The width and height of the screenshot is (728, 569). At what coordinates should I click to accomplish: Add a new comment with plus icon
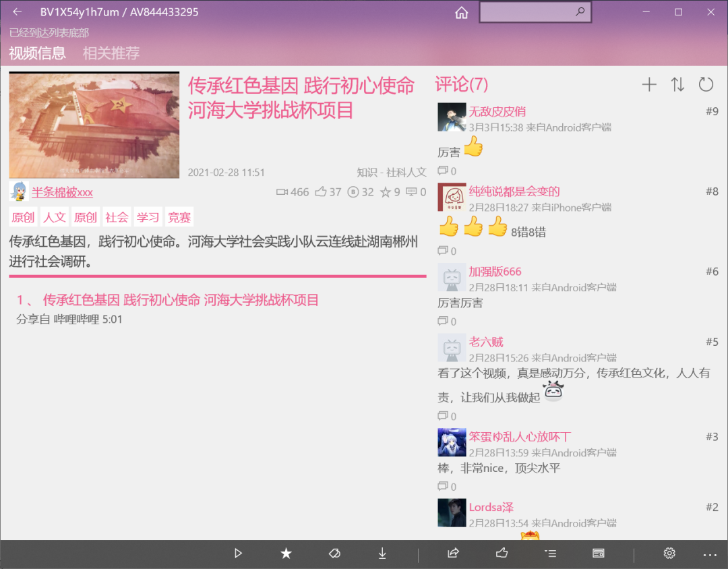click(648, 84)
